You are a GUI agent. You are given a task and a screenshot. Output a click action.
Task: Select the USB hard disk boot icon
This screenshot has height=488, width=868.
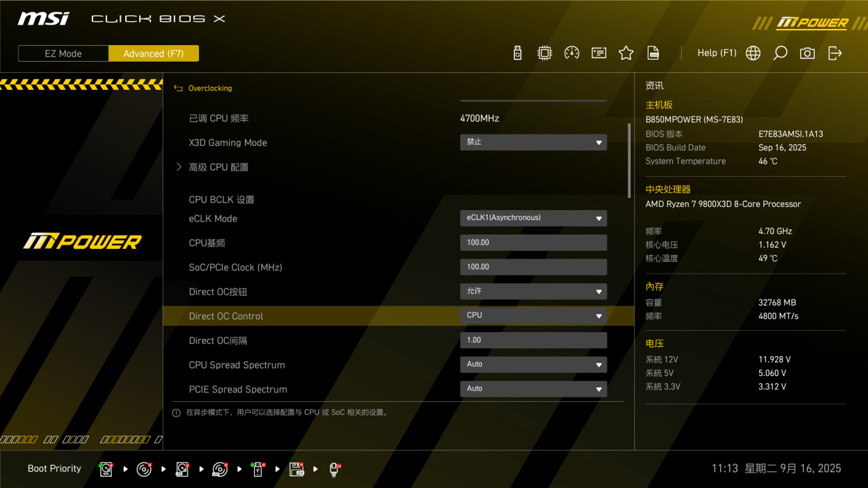182,469
